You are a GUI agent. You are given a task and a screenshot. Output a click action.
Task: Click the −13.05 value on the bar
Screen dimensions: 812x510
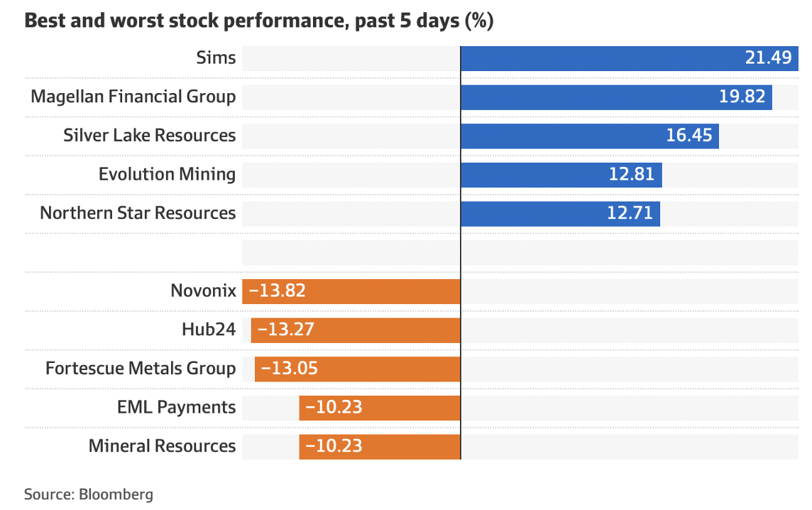290,368
